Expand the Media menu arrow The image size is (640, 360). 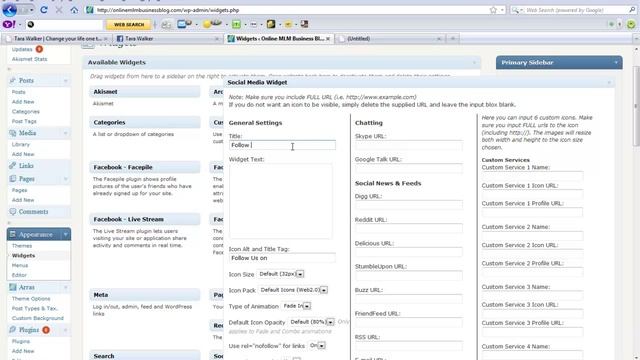point(65,133)
